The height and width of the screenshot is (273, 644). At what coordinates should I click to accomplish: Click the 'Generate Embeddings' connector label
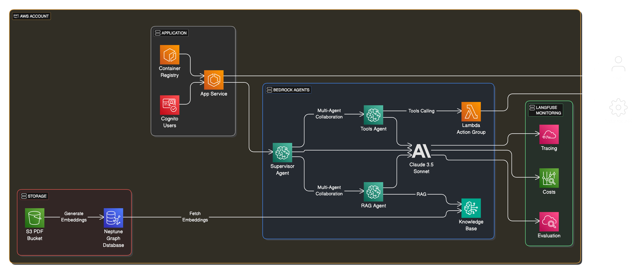(74, 217)
